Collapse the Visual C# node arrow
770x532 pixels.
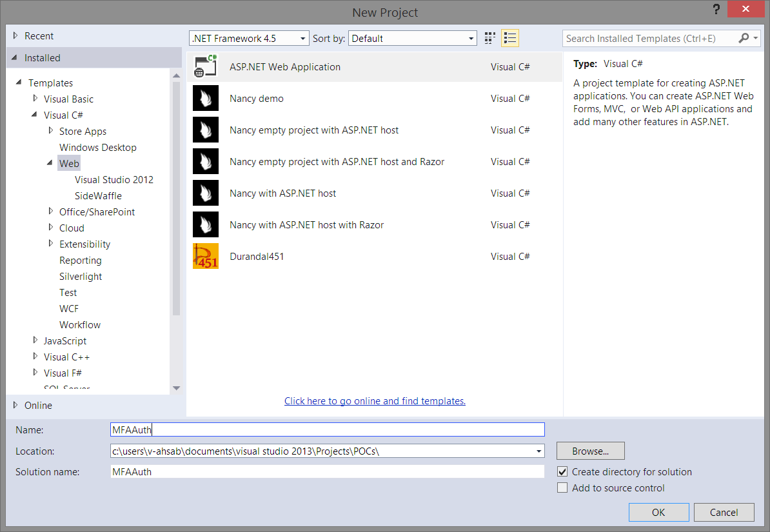34,114
